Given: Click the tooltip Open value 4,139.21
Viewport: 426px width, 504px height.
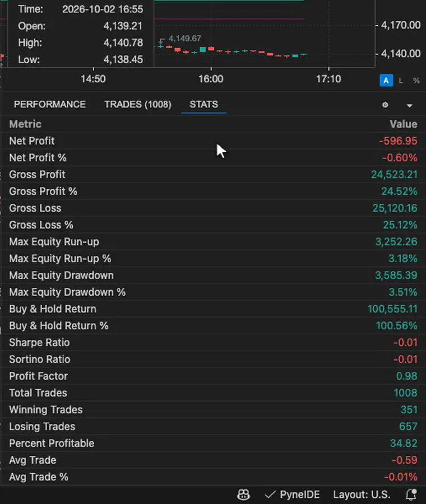Looking at the screenshot, I should point(123,26).
